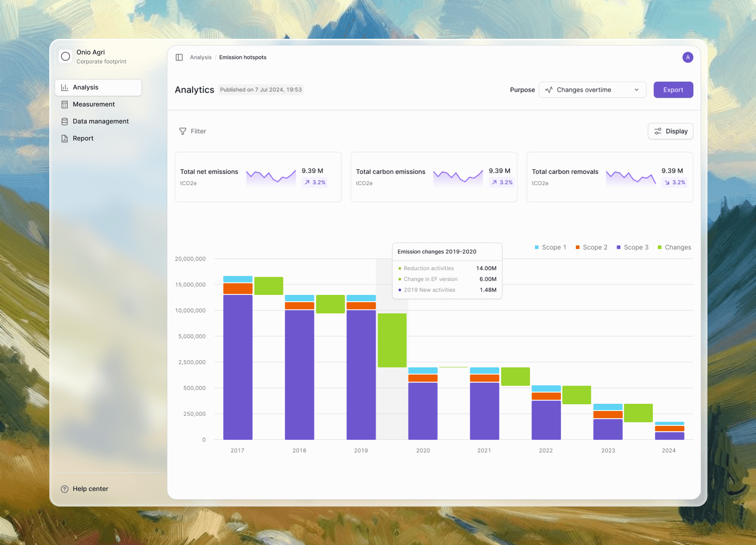
Task: Click the Data management database icon
Action: click(x=65, y=121)
